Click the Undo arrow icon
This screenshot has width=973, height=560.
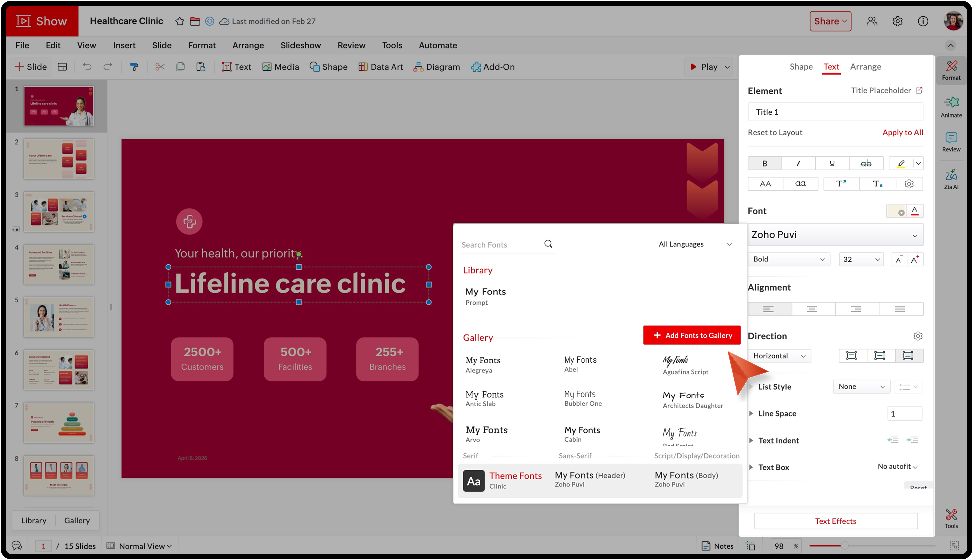(x=87, y=67)
